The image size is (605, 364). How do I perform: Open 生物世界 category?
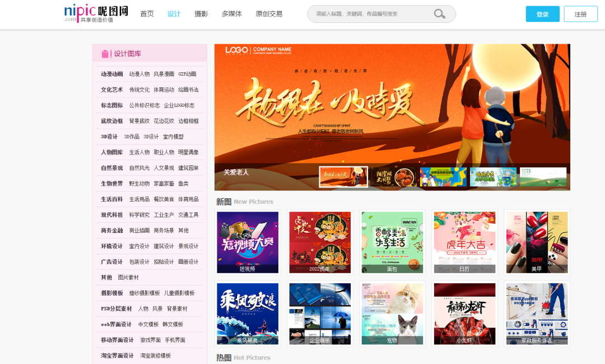click(112, 184)
